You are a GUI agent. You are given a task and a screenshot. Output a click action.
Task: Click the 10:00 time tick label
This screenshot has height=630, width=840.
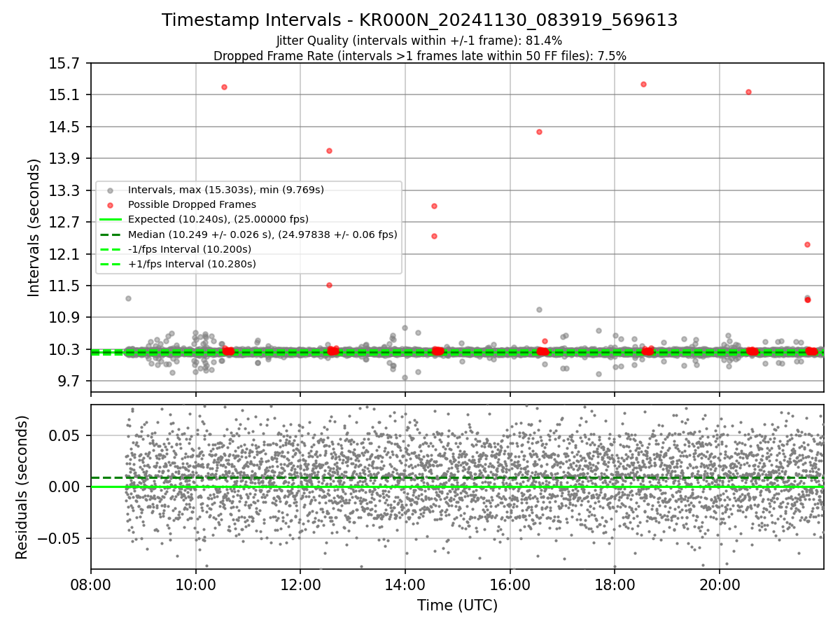pyautogui.click(x=195, y=584)
